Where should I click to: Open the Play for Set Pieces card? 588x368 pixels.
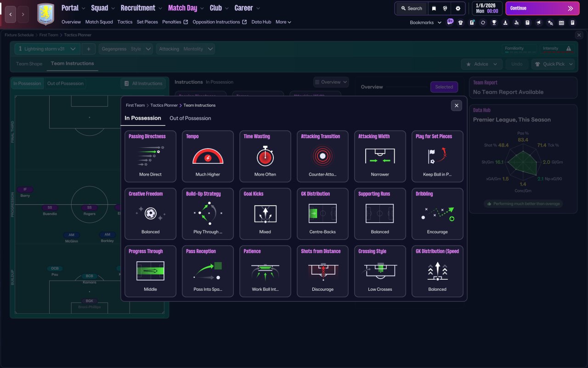pyautogui.click(x=437, y=156)
